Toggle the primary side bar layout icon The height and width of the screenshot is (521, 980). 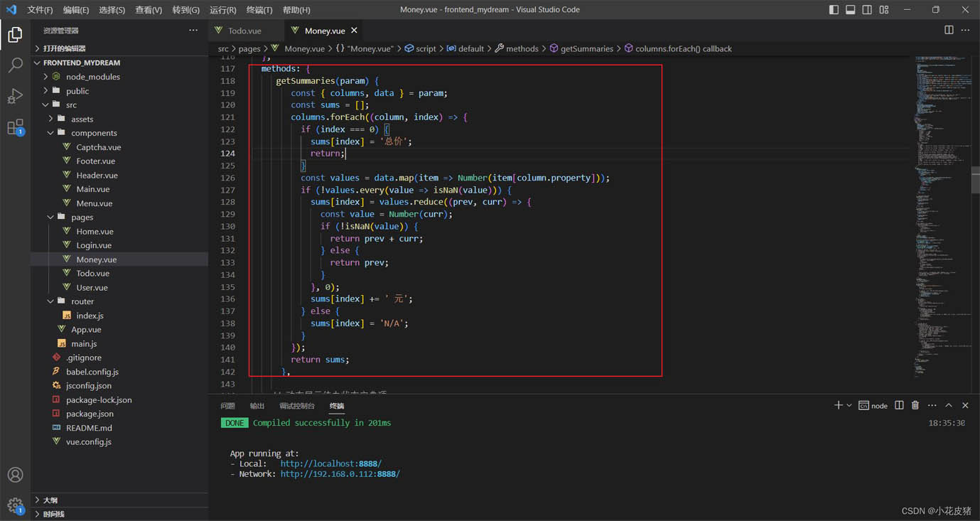tap(834, 10)
